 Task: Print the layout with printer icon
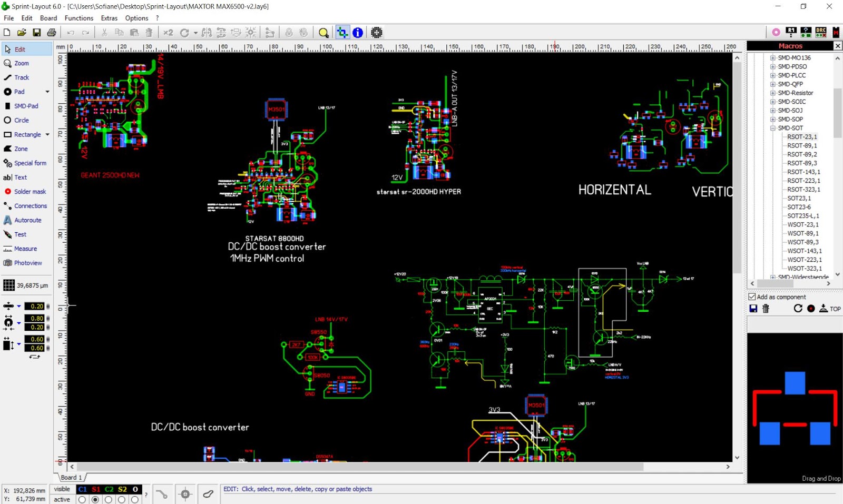click(51, 33)
